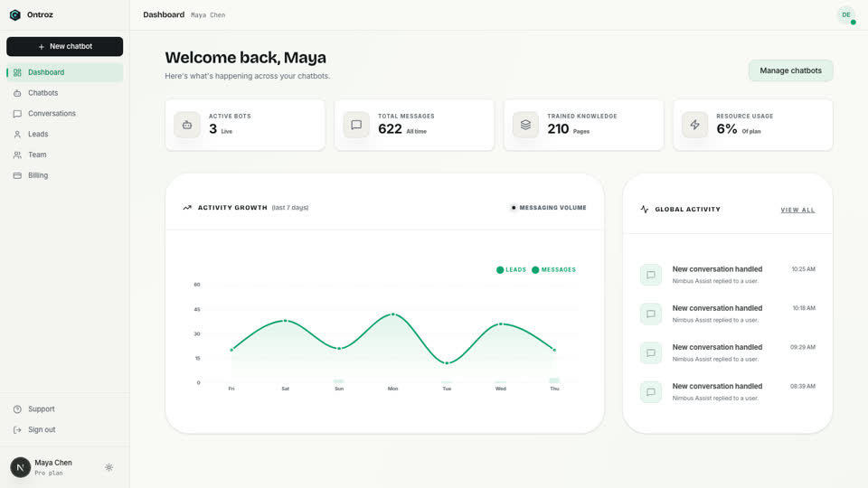Screen dimensions: 868x488
Task: Click the Leads person icon
Action: pyautogui.click(x=17, y=135)
